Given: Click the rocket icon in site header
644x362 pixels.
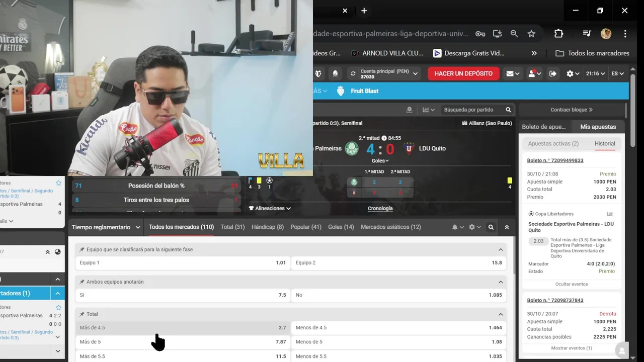Looking at the screenshot, I should tap(335, 73).
